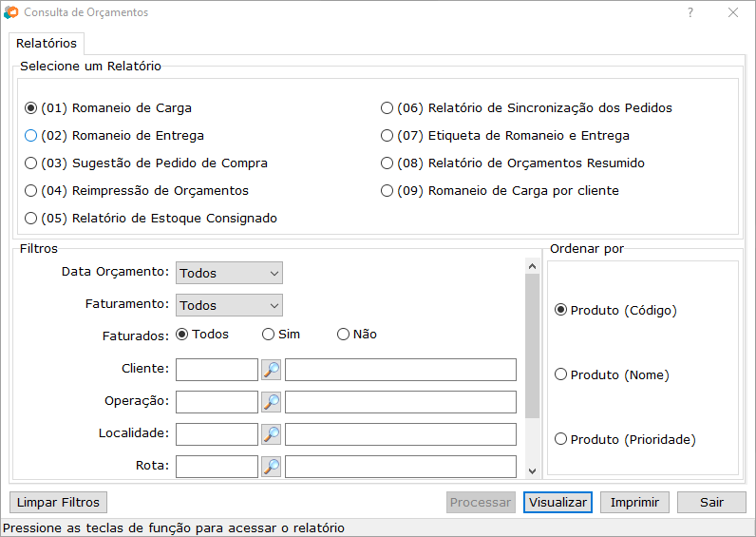Click the Rota lookup magnifier icon
The width and height of the screenshot is (756, 537).
271,467
